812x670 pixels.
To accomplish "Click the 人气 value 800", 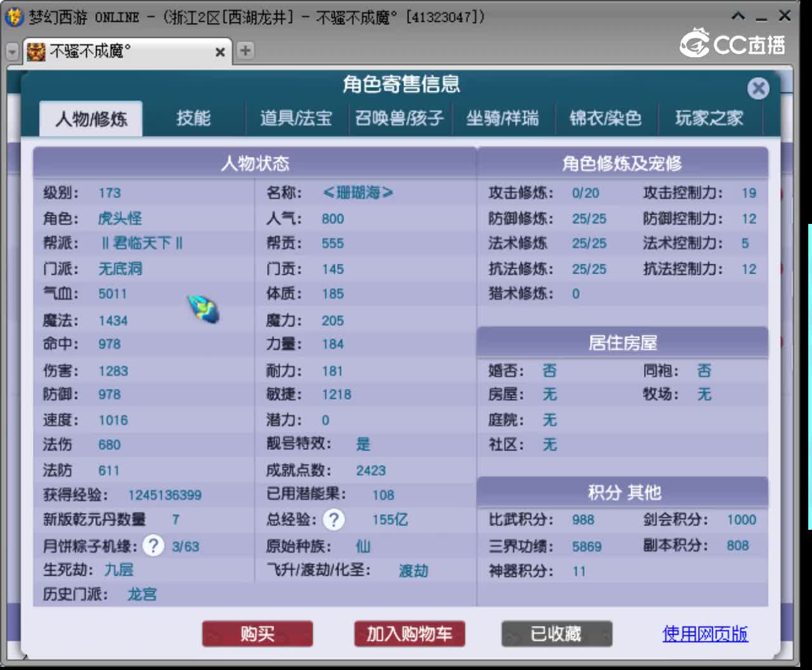I will coord(332,220).
